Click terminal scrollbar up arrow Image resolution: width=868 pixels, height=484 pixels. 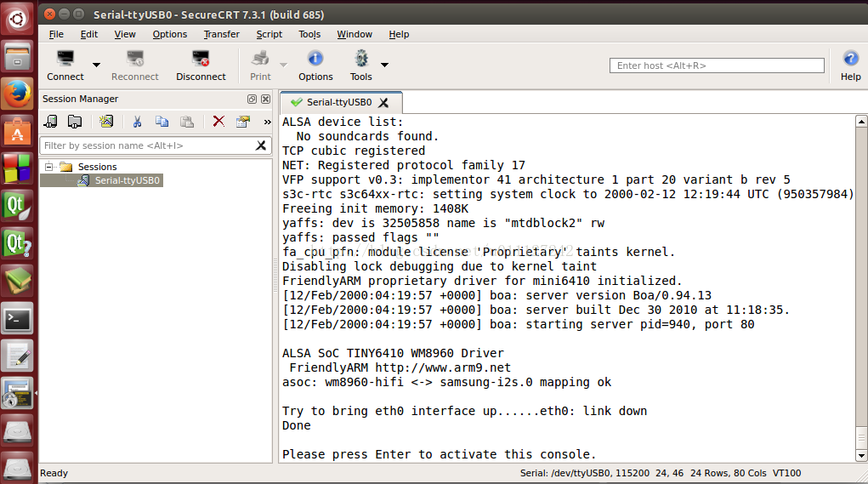tap(861, 122)
